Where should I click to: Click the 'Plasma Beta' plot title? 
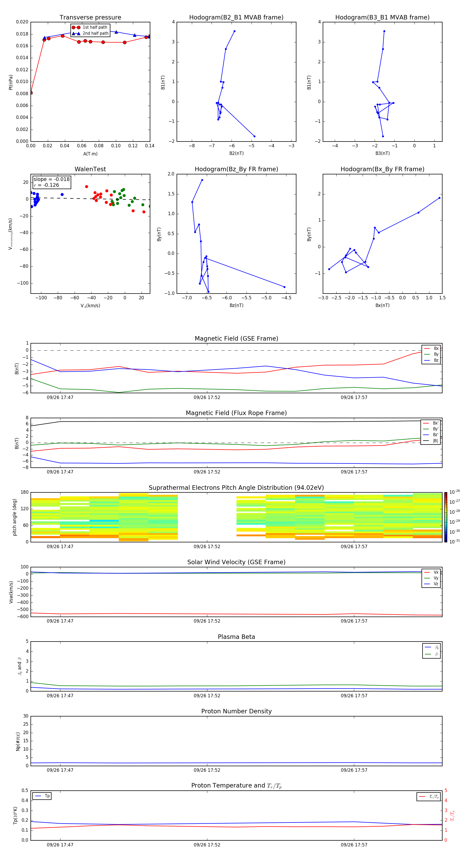coord(236,637)
